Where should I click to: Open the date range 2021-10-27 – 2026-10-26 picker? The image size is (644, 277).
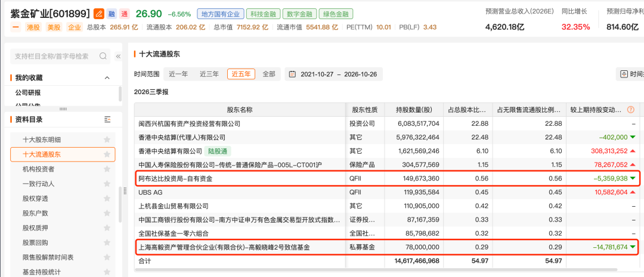pos(333,74)
